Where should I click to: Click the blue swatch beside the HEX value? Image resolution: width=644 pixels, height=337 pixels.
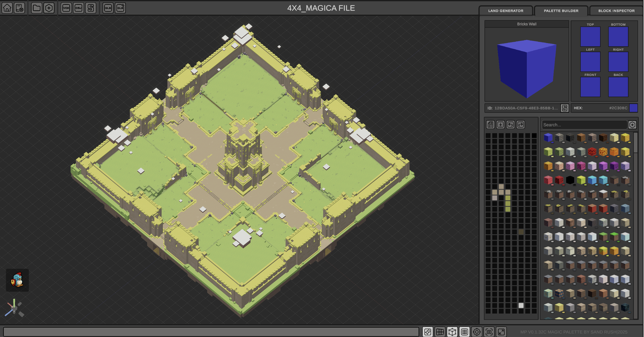click(x=633, y=108)
